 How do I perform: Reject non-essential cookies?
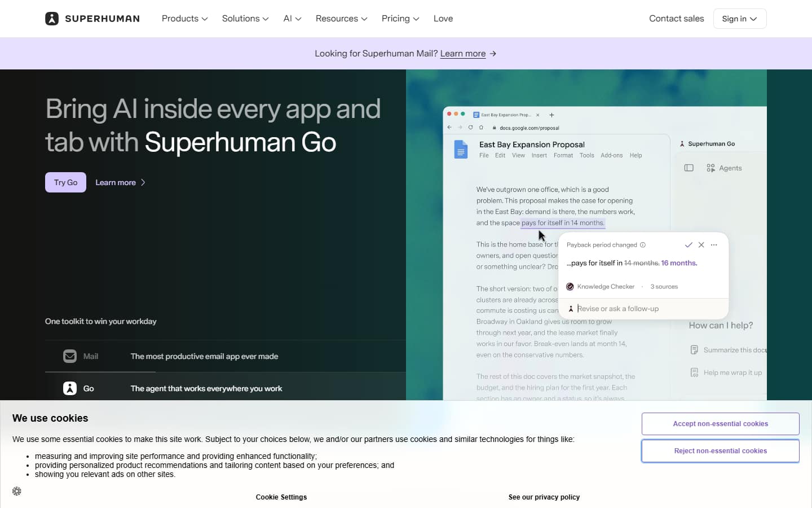(720, 451)
